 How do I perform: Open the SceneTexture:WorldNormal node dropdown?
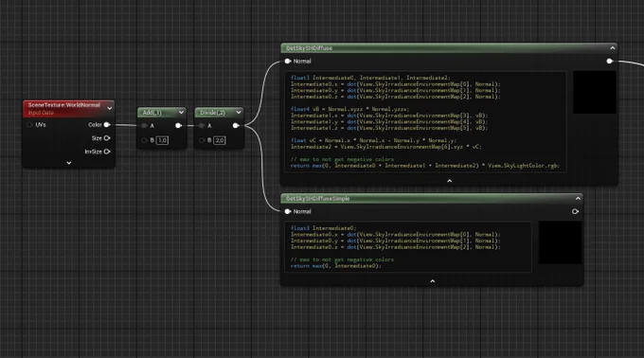[110, 108]
